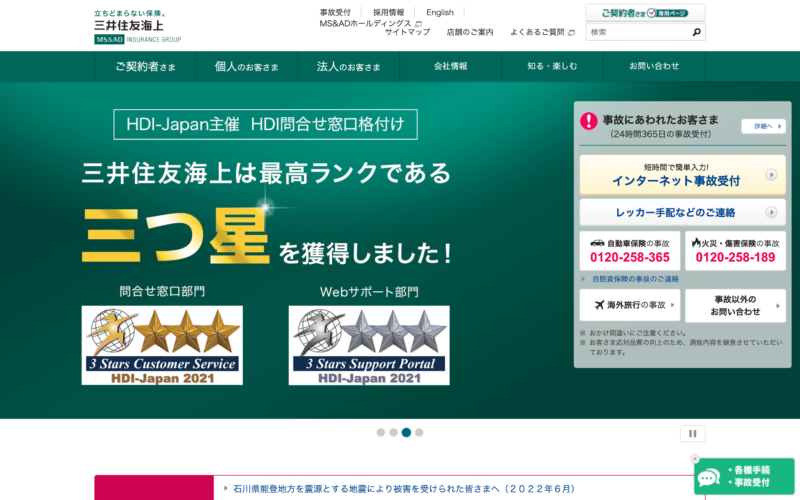This screenshot has height=500, width=800.
Task: Open the サイトマップ link
Action: pyautogui.click(x=407, y=32)
